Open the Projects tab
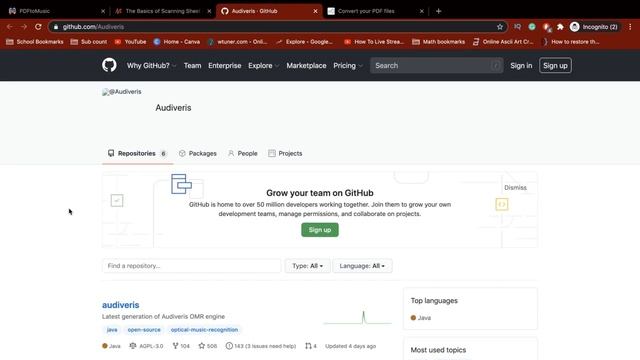 pyautogui.click(x=285, y=153)
